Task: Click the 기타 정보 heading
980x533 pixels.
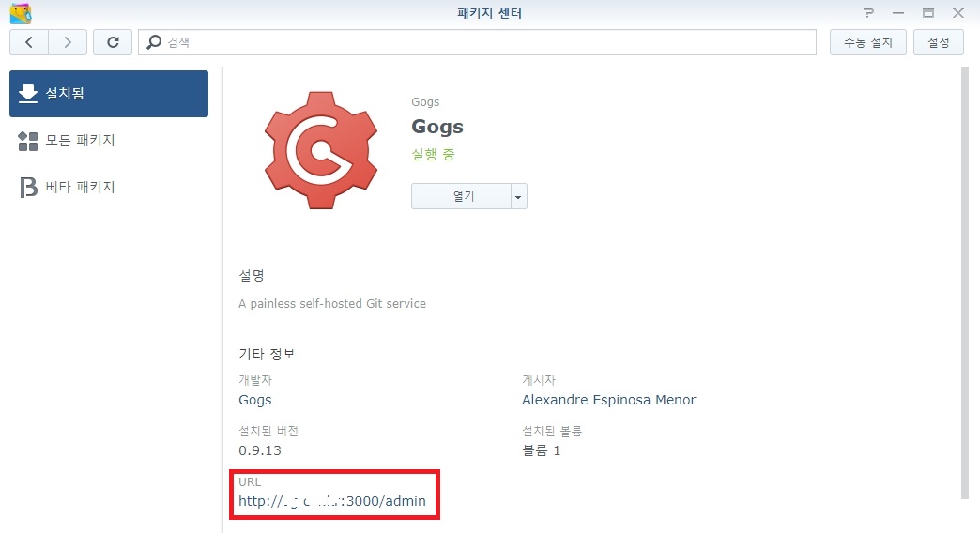Action: [267, 355]
